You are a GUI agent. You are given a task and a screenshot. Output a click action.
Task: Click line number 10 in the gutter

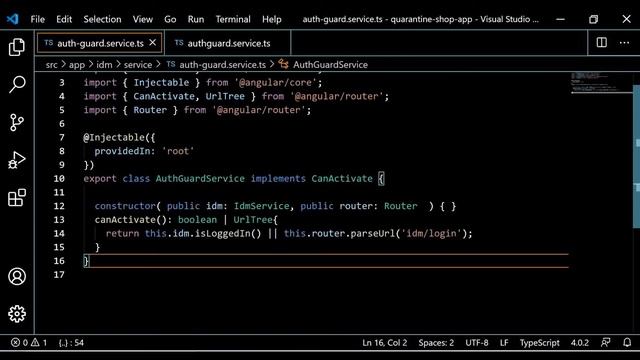[x=59, y=178]
